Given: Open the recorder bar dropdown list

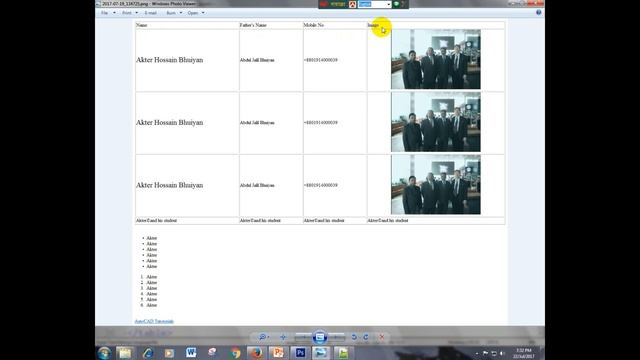Looking at the screenshot, I should coord(388,4).
